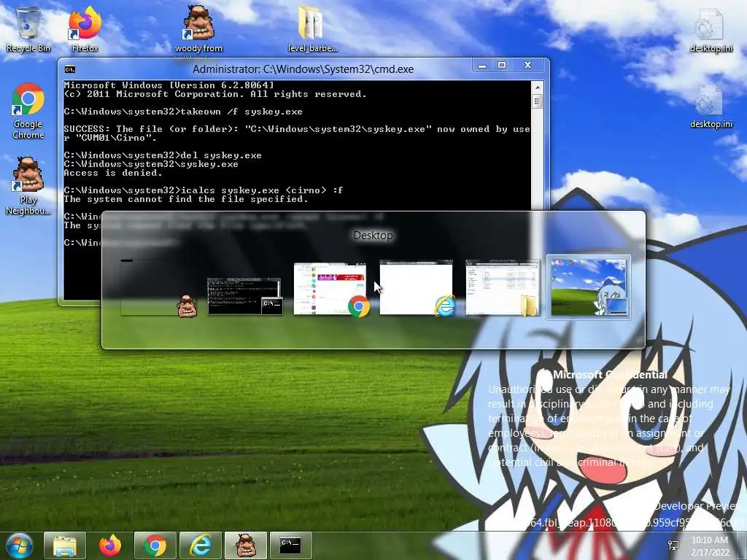This screenshot has width=747, height=560.
Task: Click the 'icalcs syskey.exe <cirno> :f' line
Action: coord(204,190)
